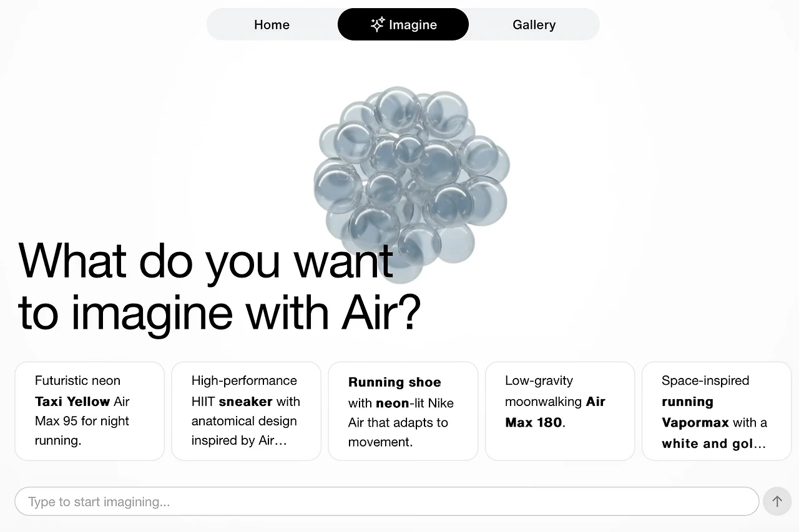Select the neon-lit Running shoe suggestion card
The height and width of the screenshot is (532, 799).
(403, 411)
